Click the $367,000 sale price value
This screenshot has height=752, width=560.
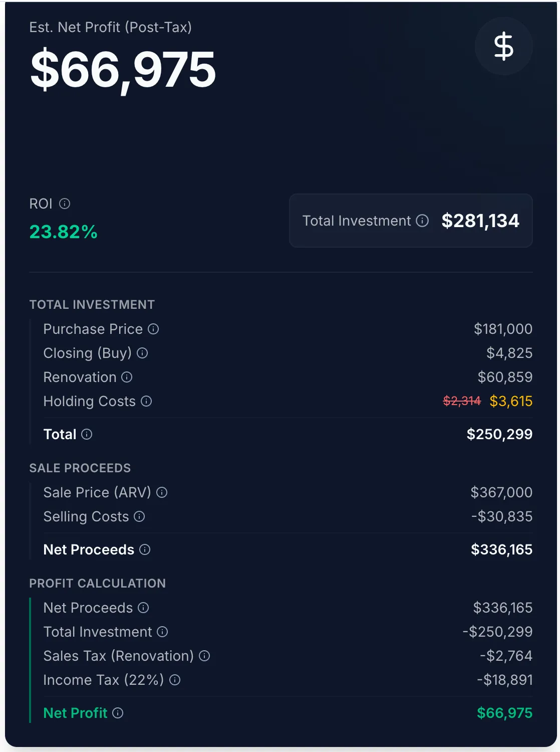(x=501, y=492)
